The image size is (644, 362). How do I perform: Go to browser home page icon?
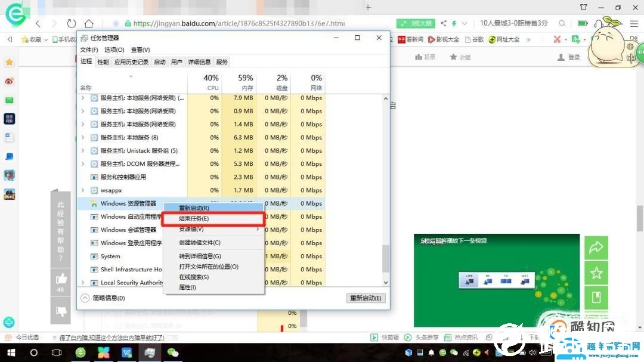point(89,23)
